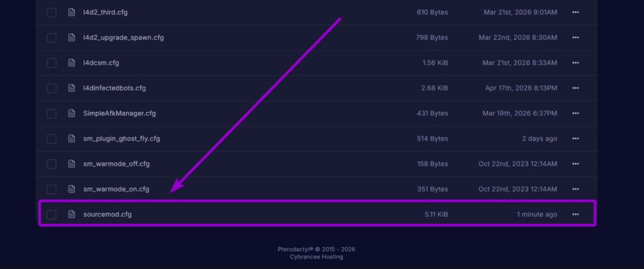Show ellipsis menu for sm_warmode_on.cfg

(x=575, y=189)
